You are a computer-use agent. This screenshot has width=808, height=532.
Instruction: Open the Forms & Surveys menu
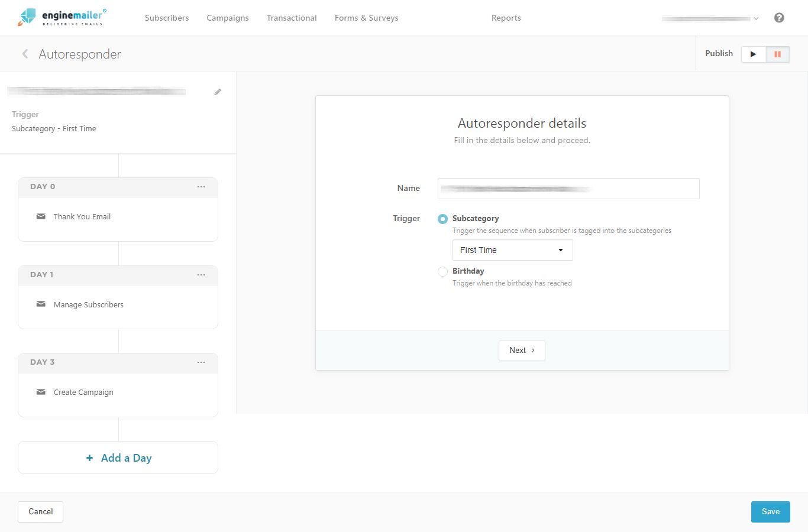click(366, 18)
